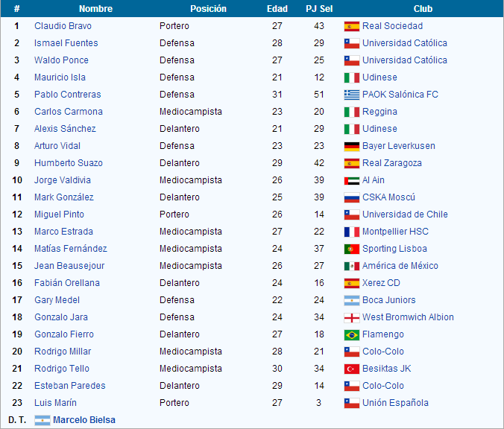The height and width of the screenshot is (429, 504).
Task: Click the Edad column header
Action: point(277,9)
